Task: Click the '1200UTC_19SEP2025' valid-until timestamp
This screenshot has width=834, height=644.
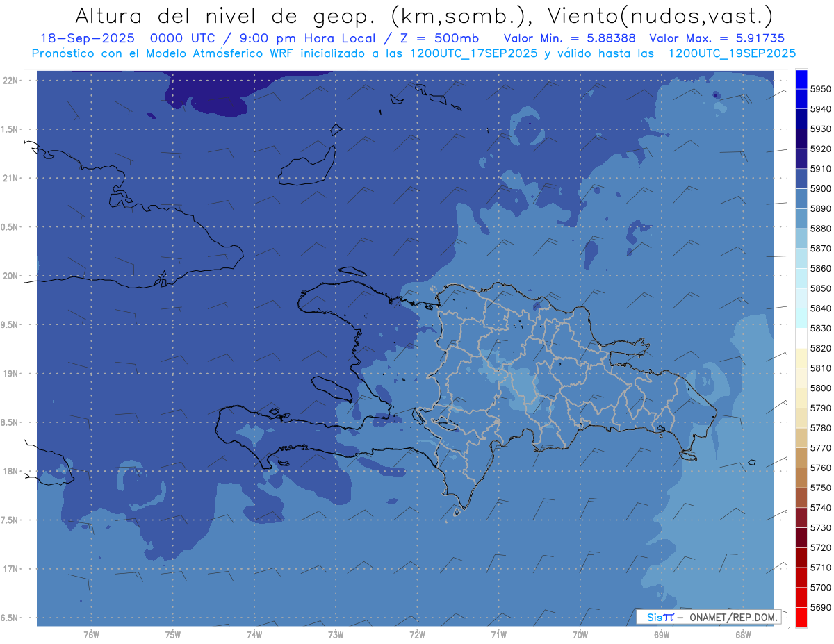Action: [733, 53]
